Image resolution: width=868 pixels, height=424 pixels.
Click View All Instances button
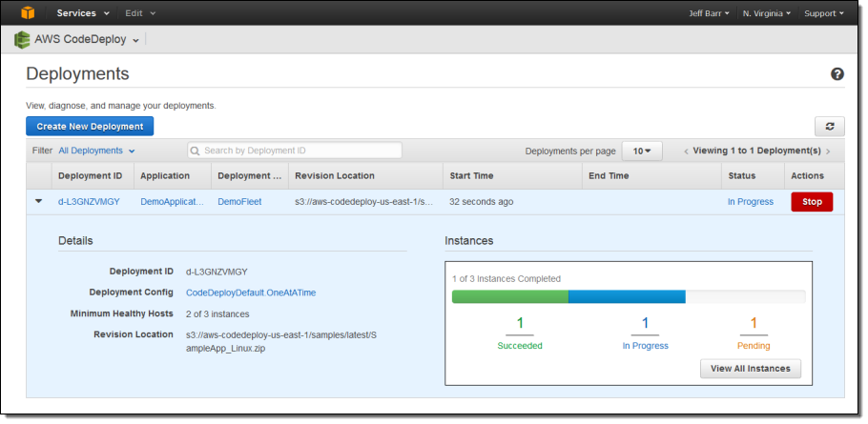pyautogui.click(x=751, y=369)
